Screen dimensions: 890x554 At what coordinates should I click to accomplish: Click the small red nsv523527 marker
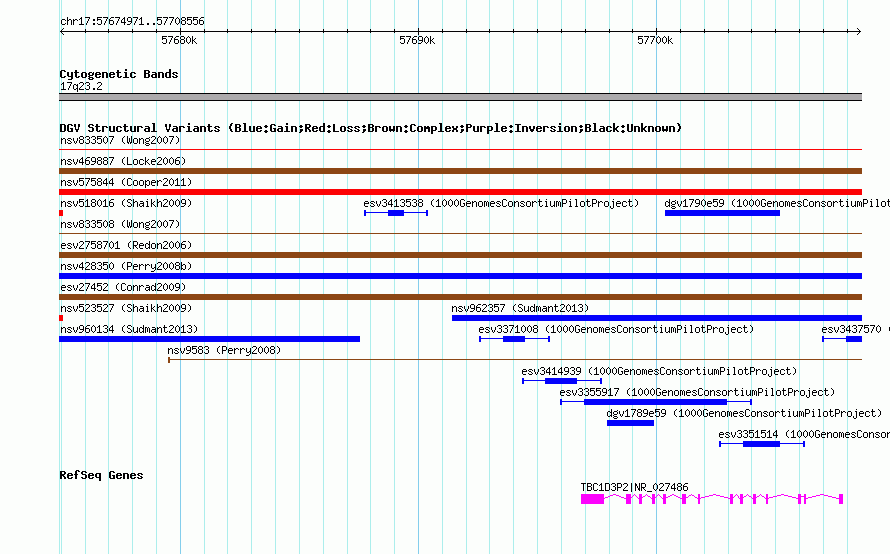(x=61, y=318)
